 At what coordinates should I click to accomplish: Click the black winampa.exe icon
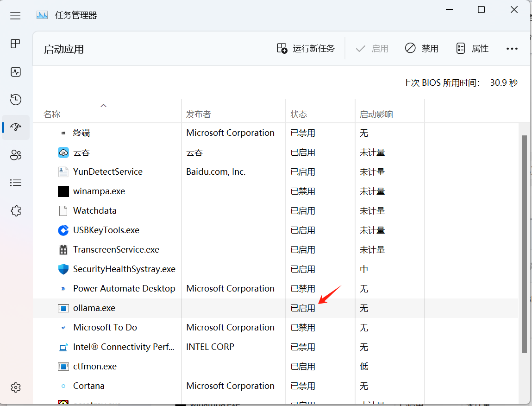click(x=63, y=191)
